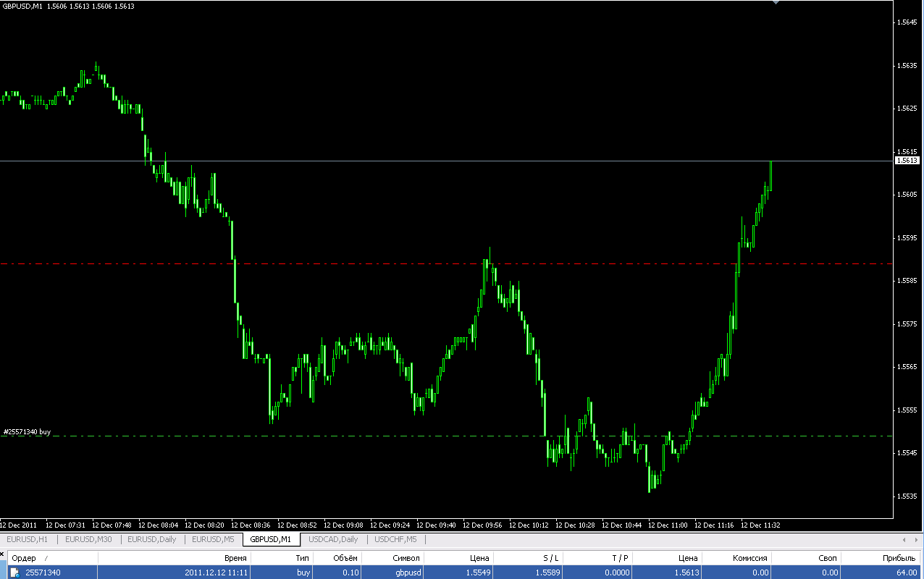
Task: Open the USDCHF,M5 chart tab
Action: pos(395,539)
